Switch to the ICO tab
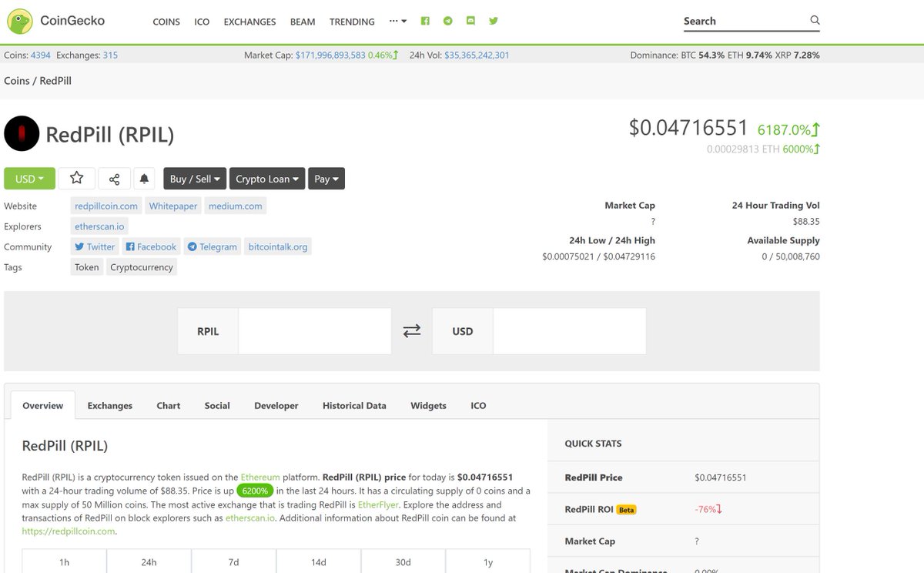Image resolution: width=924 pixels, height=573 pixels. coord(478,405)
